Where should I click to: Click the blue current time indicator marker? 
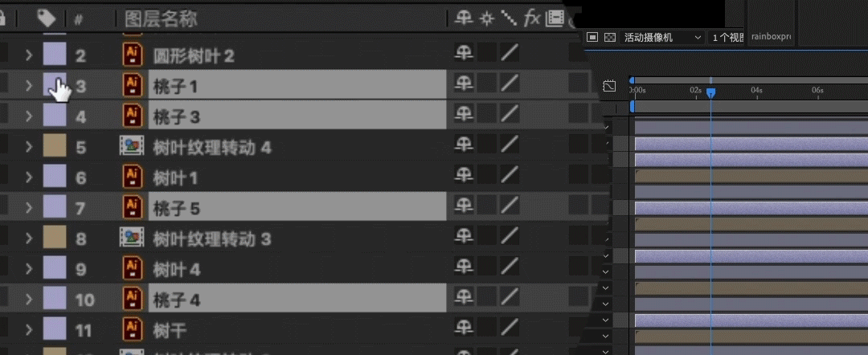[711, 93]
